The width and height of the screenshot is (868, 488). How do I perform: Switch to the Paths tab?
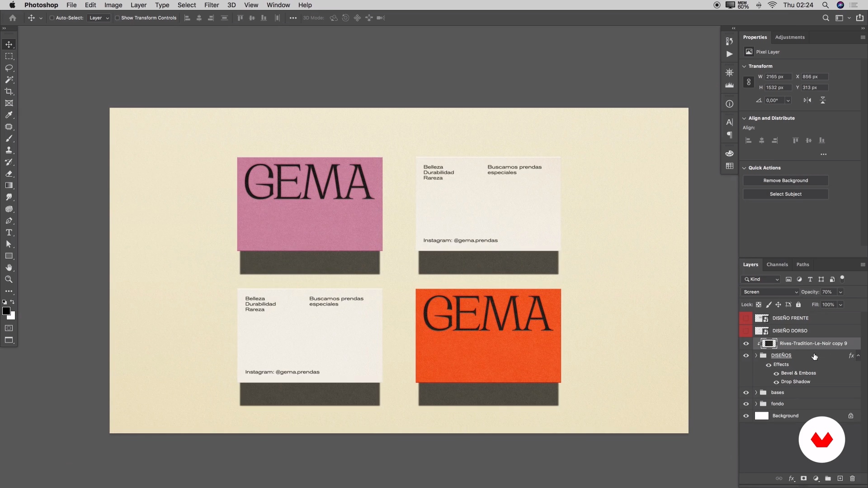(803, 264)
